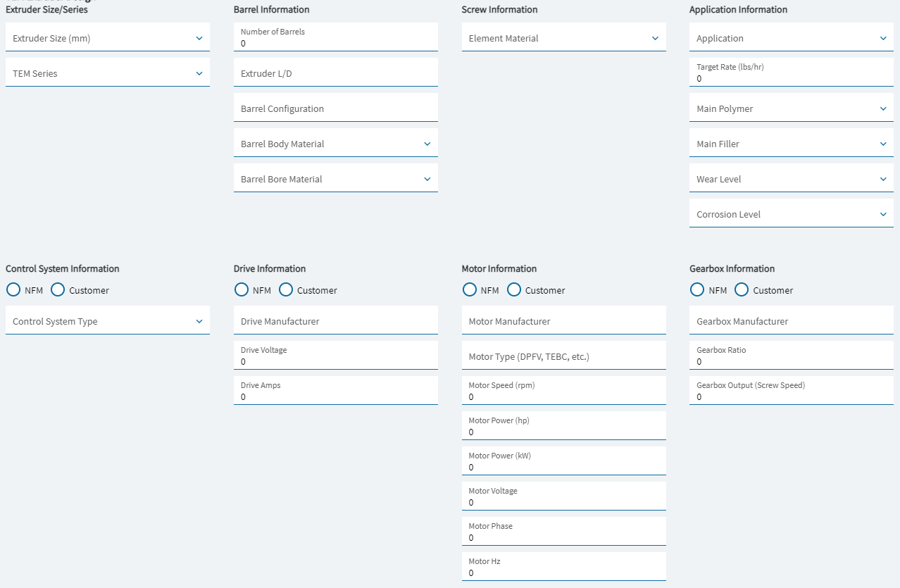The height and width of the screenshot is (588, 900).
Task: Select NFM under Control System Information
Action: point(13,289)
